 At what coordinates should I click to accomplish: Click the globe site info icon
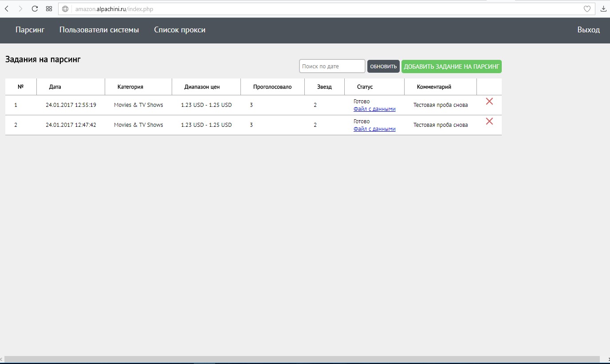coord(65,9)
